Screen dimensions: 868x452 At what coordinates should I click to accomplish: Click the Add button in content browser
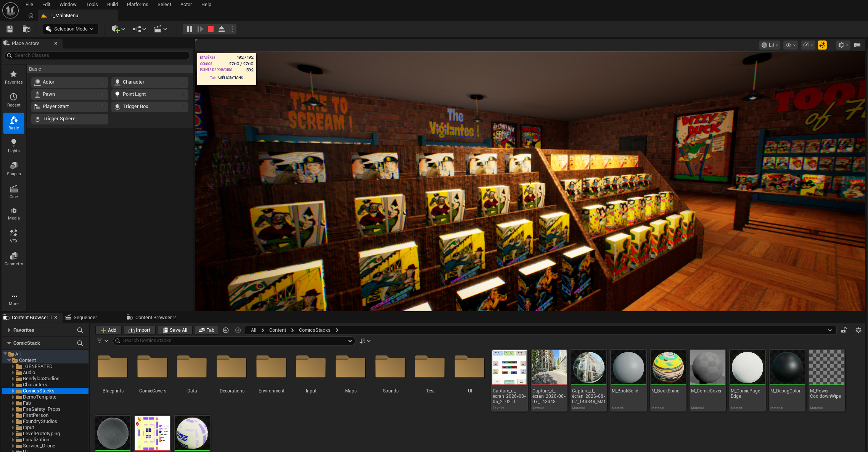pyautogui.click(x=109, y=330)
